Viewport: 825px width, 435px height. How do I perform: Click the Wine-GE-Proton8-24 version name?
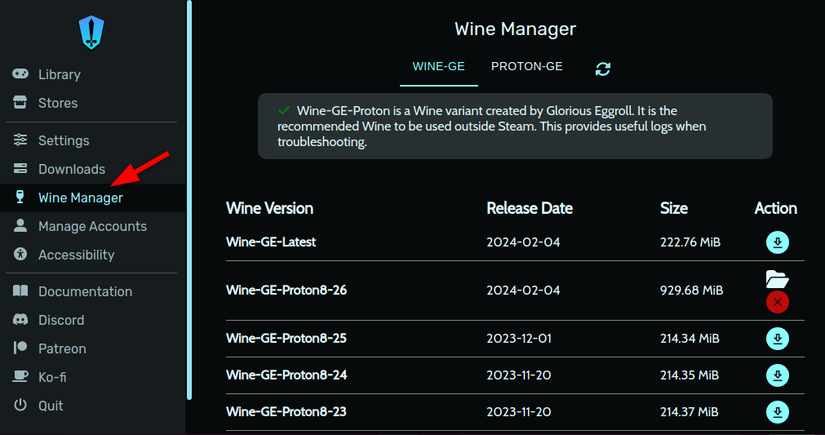coord(286,375)
